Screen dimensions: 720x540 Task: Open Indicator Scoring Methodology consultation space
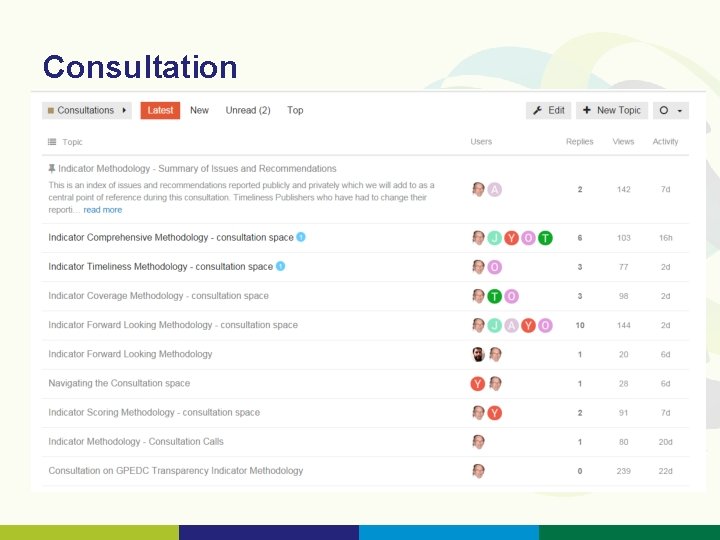pyautogui.click(x=154, y=412)
